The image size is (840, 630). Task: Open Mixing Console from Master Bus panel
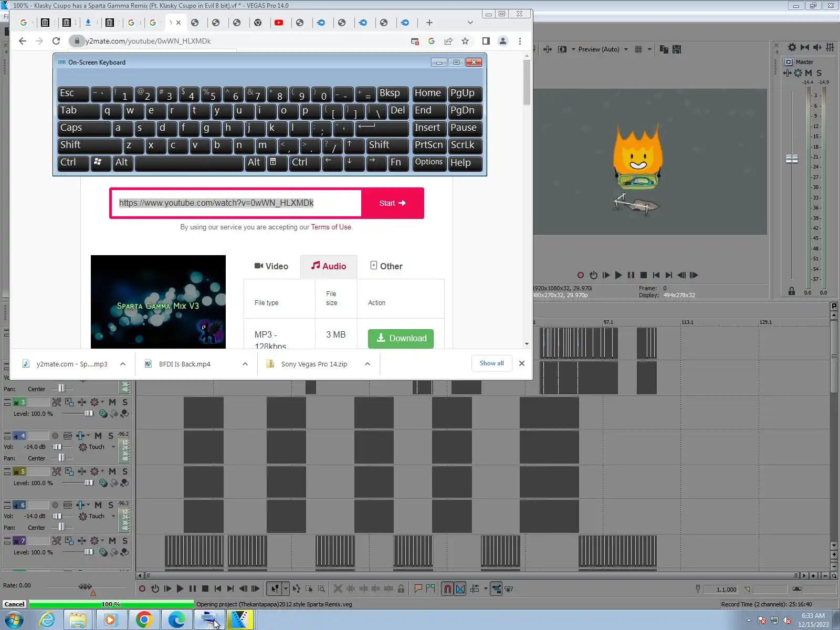coord(830,47)
